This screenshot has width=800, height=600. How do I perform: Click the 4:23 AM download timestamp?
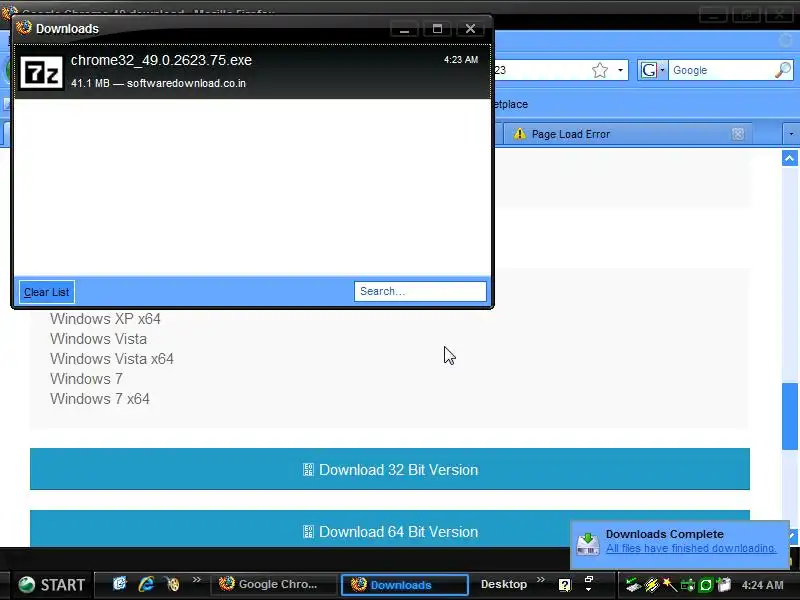click(x=461, y=60)
